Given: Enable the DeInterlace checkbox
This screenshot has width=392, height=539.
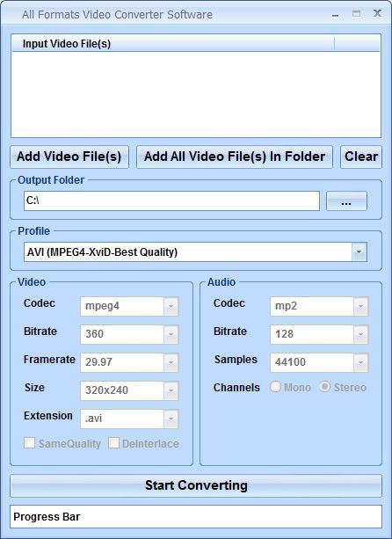Looking at the screenshot, I should click(113, 443).
